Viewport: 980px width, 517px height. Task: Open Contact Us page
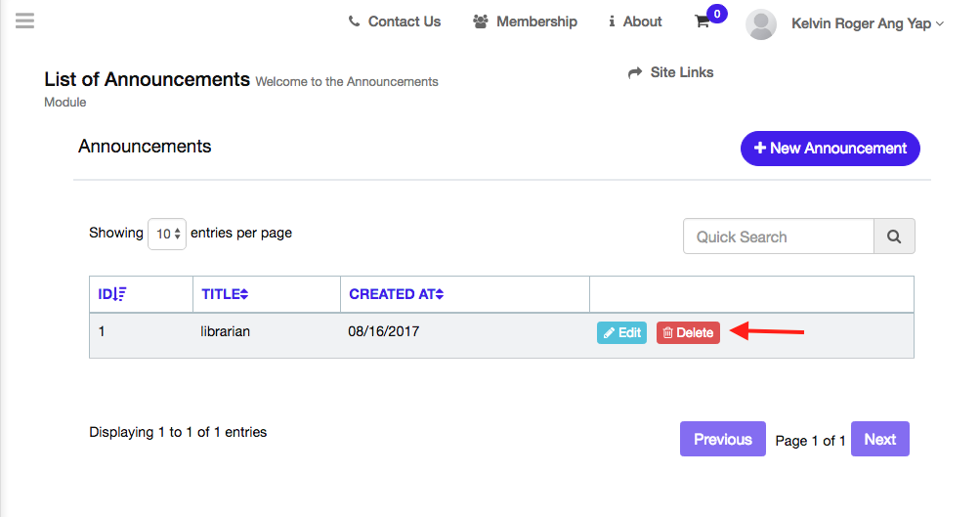[x=395, y=22]
